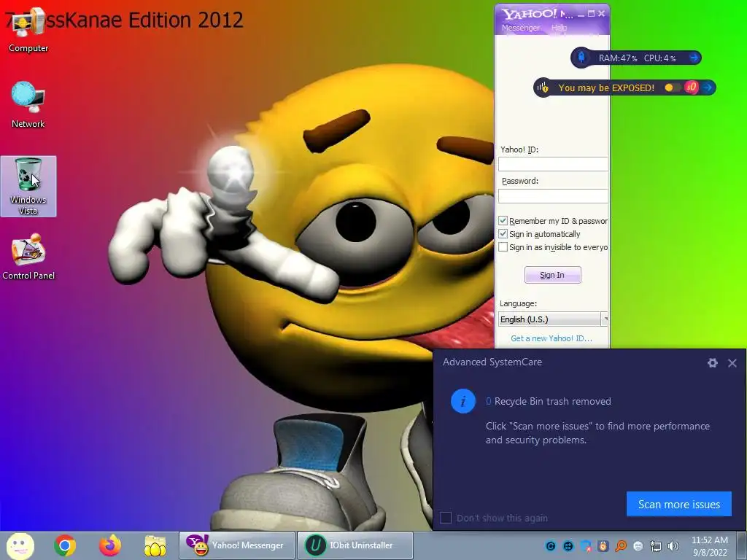747x560 pixels.
Task: Click the rocket icon on the RAM/CPU monitor
Action: tap(581, 58)
